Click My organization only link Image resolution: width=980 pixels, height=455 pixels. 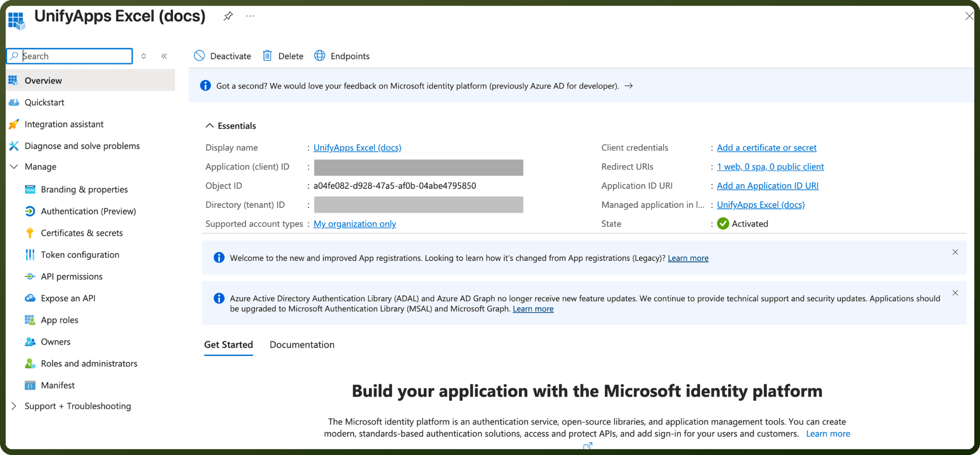pos(355,224)
